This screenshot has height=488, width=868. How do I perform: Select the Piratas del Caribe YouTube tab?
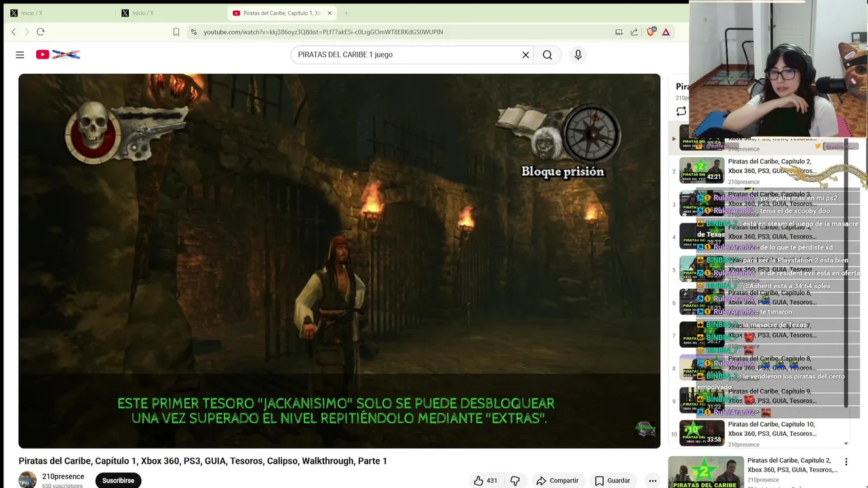point(281,13)
